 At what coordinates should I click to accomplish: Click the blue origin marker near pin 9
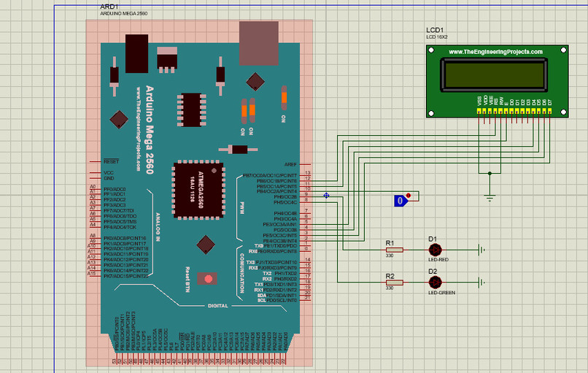tap(326, 196)
